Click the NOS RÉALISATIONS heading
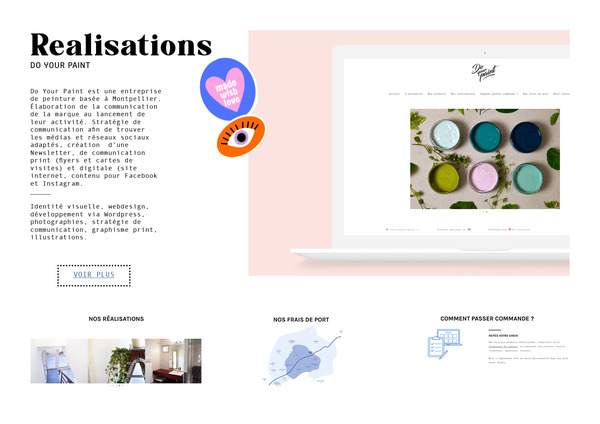The width and height of the screenshot is (600, 424). point(116,319)
